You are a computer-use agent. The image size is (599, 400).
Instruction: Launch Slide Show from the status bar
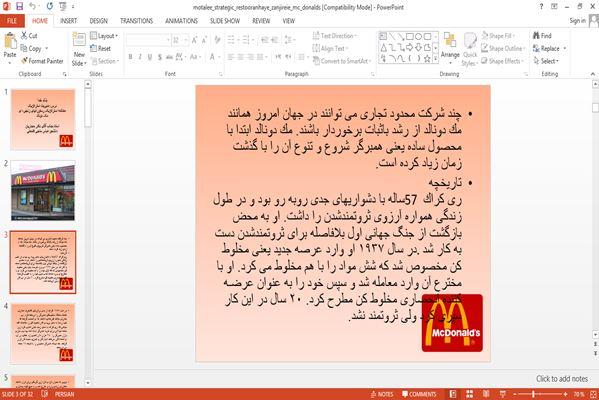click(503, 394)
